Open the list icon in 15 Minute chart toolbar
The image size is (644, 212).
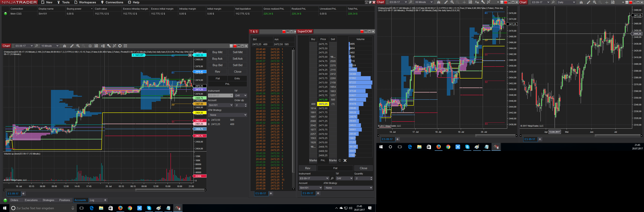coord(125,46)
